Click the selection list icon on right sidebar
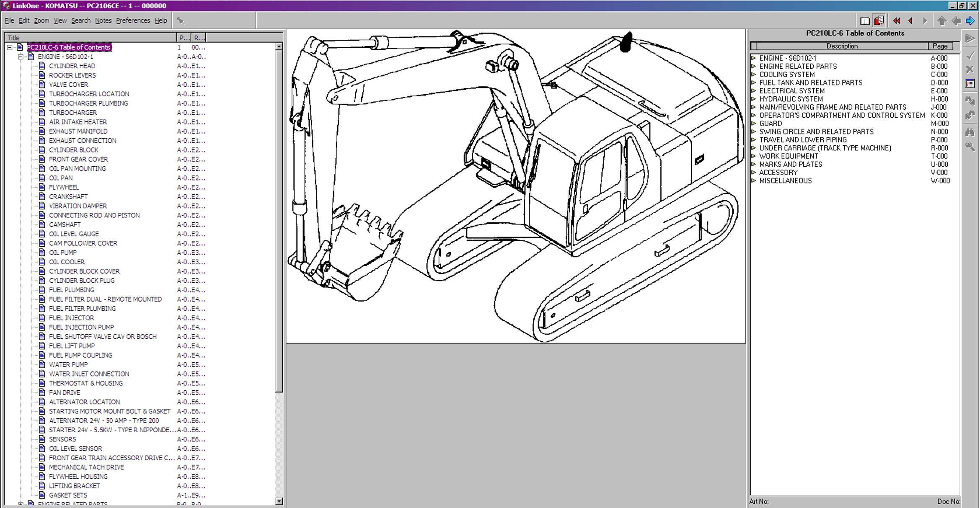The image size is (980, 508). 970,84
